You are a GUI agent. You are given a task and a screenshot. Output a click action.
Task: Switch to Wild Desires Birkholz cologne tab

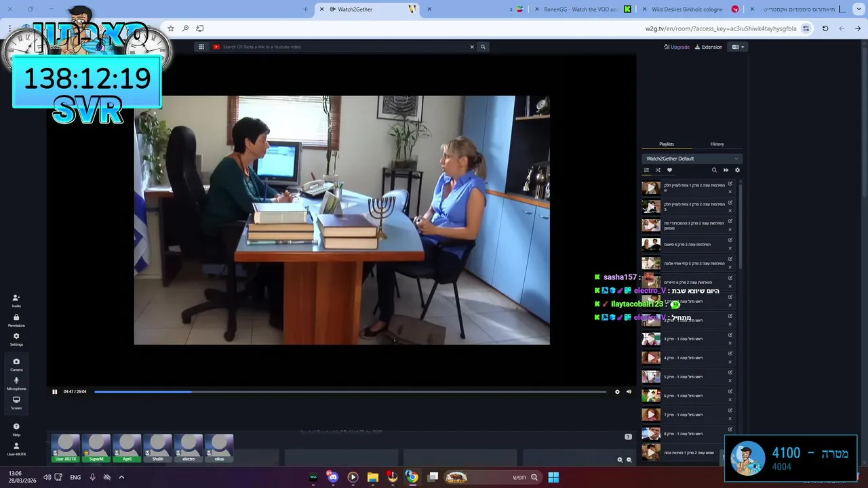tap(690, 9)
